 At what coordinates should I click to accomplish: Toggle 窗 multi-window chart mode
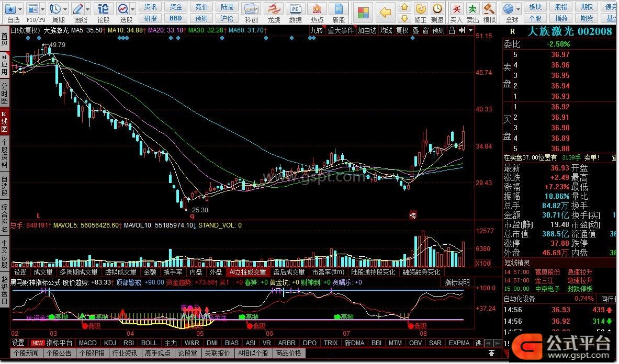pos(425,30)
